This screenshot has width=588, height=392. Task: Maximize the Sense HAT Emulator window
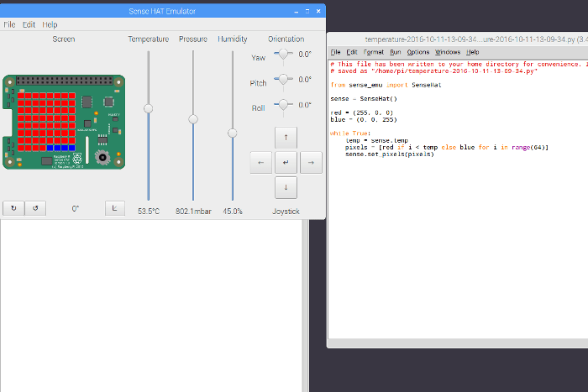pos(307,12)
